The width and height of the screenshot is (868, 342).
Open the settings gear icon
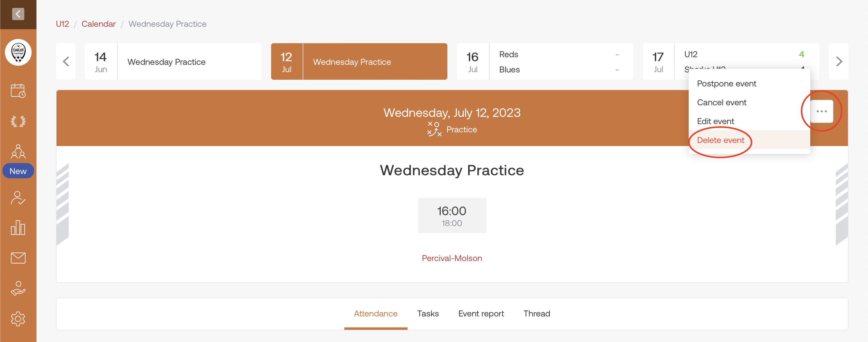pyautogui.click(x=18, y=319)
